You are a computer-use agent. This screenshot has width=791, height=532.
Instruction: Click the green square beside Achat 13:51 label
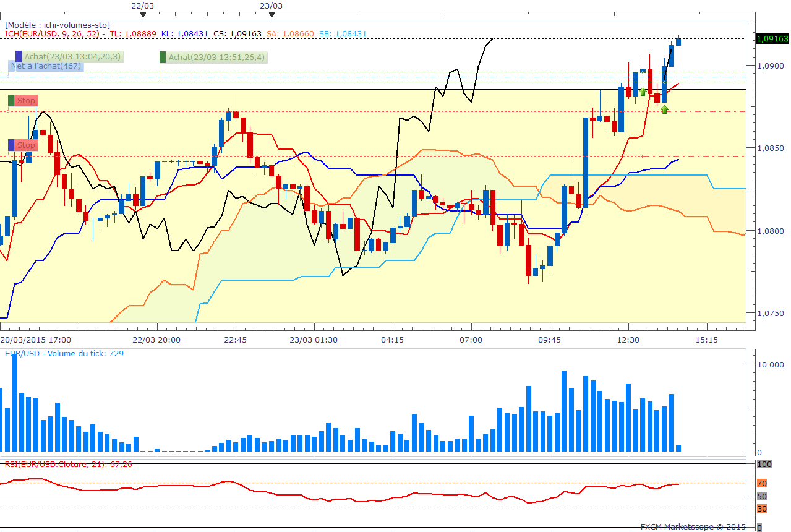(x=163, y=58)
